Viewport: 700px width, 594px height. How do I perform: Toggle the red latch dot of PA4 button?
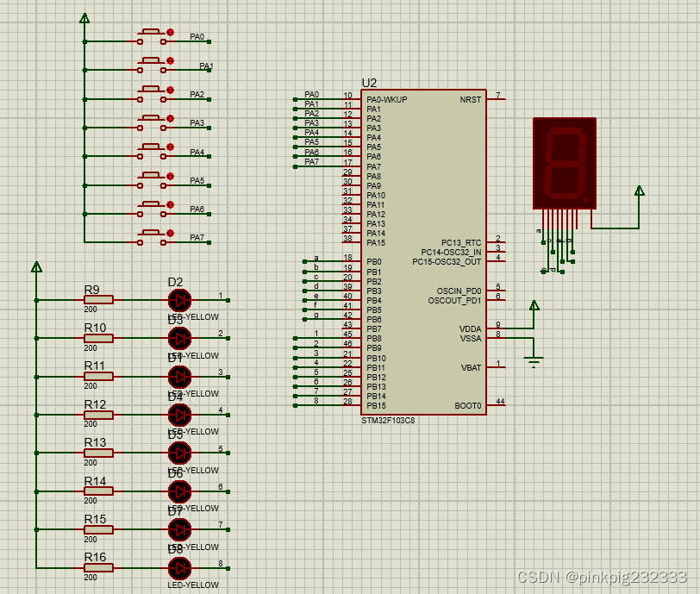[170, 147]
